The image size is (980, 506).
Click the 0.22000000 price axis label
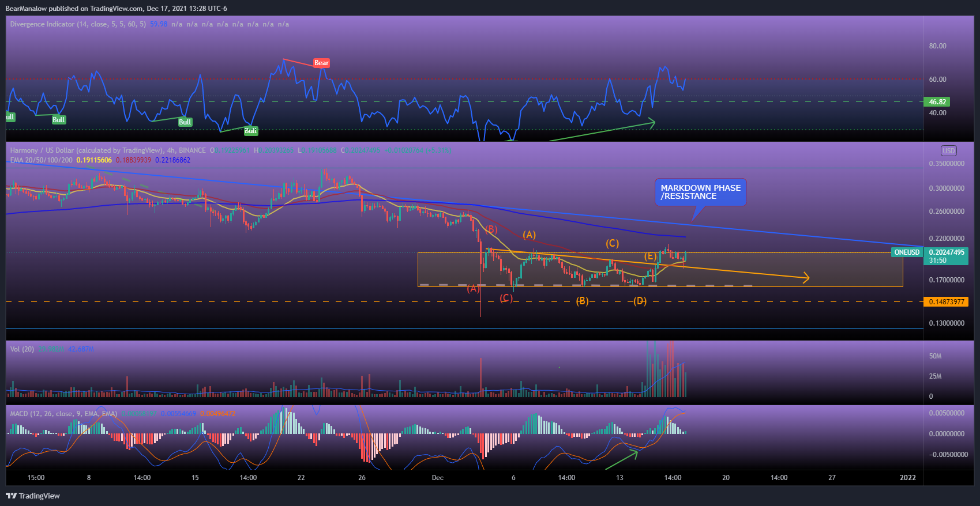tap(947, 239)
